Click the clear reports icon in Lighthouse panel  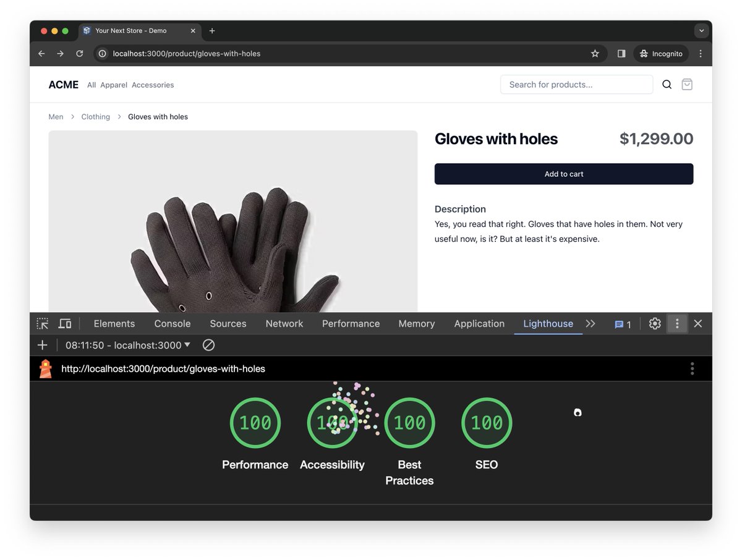pyautogui.click(x=208, y=345)
